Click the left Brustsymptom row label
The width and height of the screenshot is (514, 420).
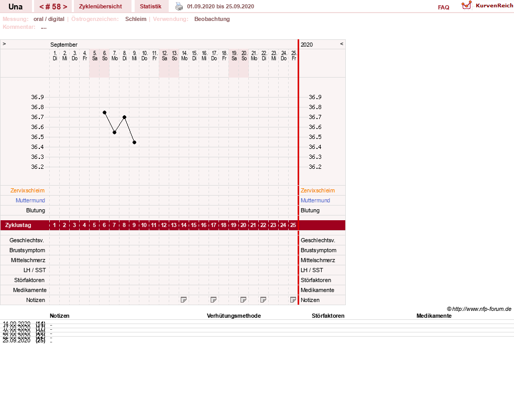coord(27,250)
